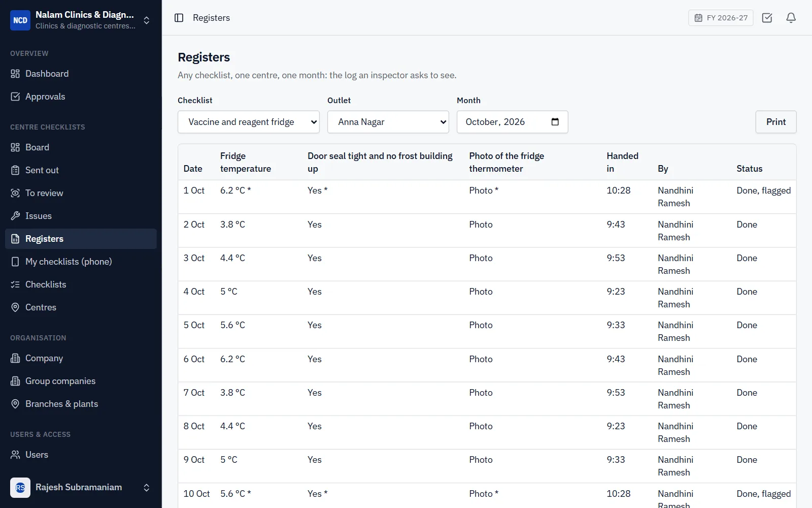Click the NCD company logo

coord(20,20)
